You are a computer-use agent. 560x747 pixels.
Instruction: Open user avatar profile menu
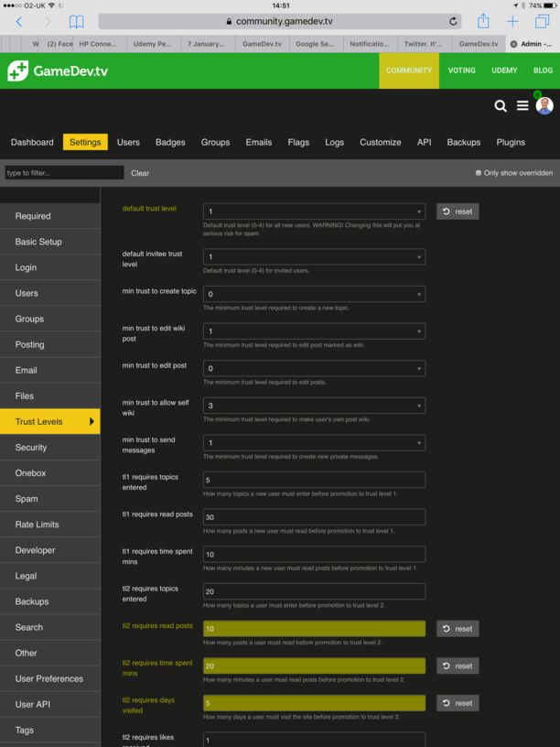[544, 106]
